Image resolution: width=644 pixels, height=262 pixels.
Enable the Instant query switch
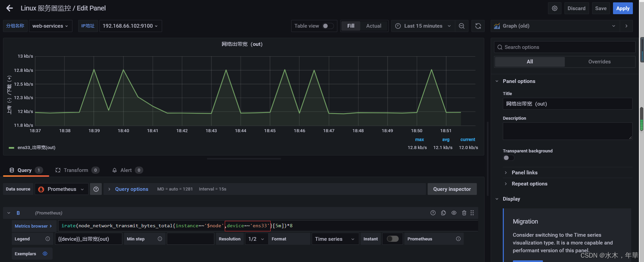(393, 239)
